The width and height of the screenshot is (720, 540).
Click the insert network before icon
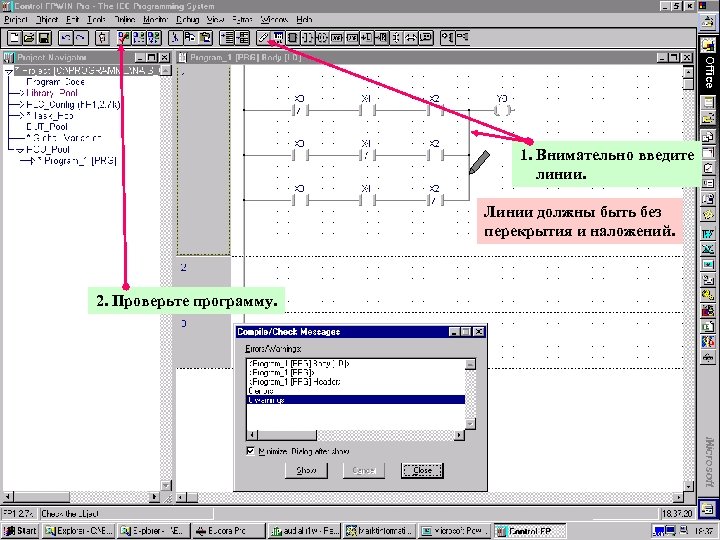click(x=227, y=38)
